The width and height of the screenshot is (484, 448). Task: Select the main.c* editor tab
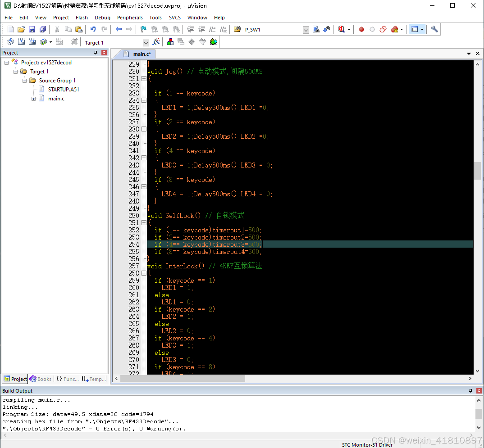137,54
